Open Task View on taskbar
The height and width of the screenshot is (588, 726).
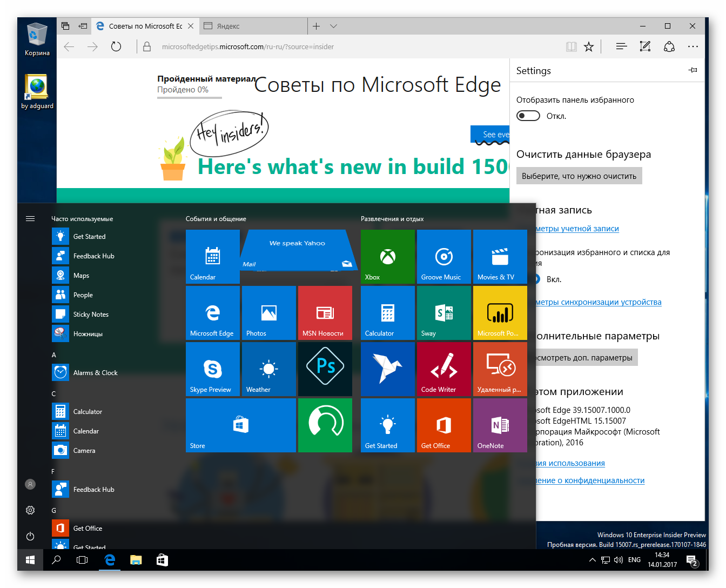coord(82,560)
